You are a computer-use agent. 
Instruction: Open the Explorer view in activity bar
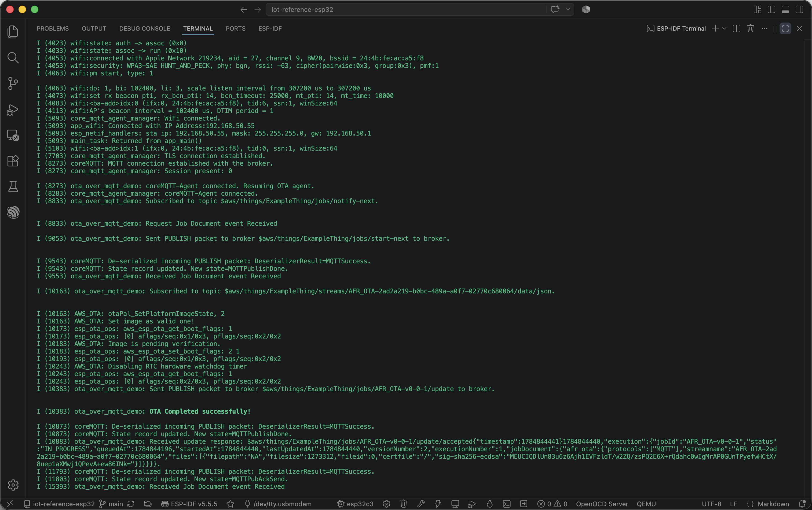(13, 32)
